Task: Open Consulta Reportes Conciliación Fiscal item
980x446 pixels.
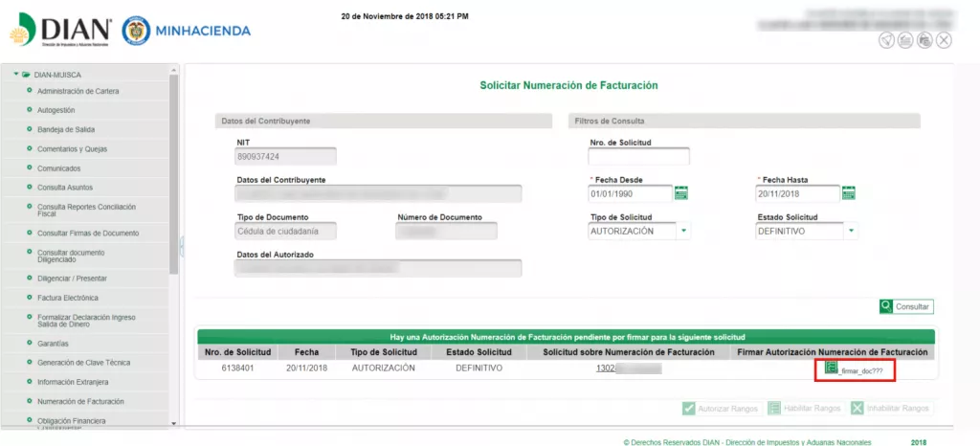Action: (86, 210)
